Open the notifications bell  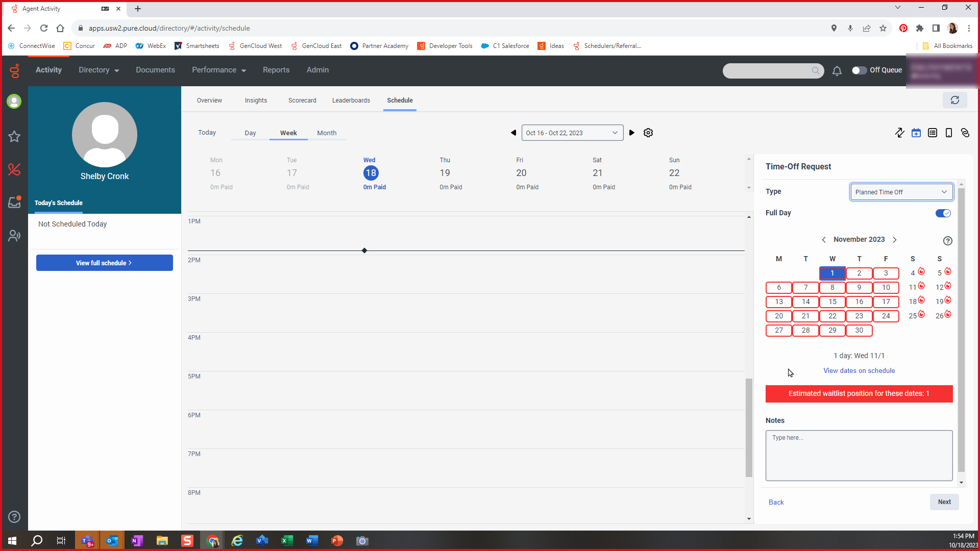[x=837, y=71]
